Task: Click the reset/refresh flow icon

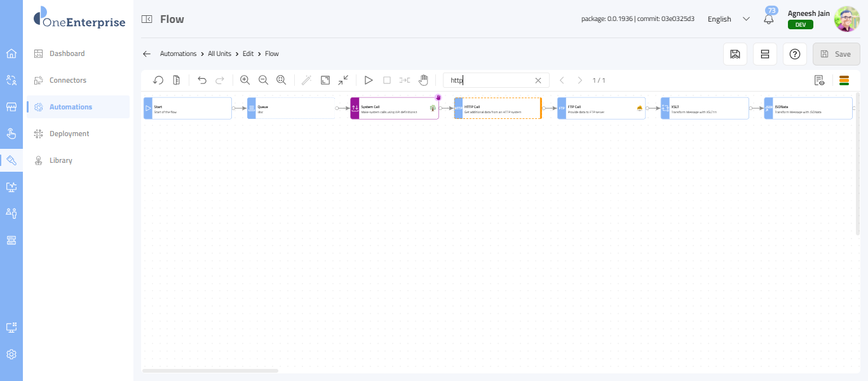Action: pyautogui.click(x=158, y=80)
